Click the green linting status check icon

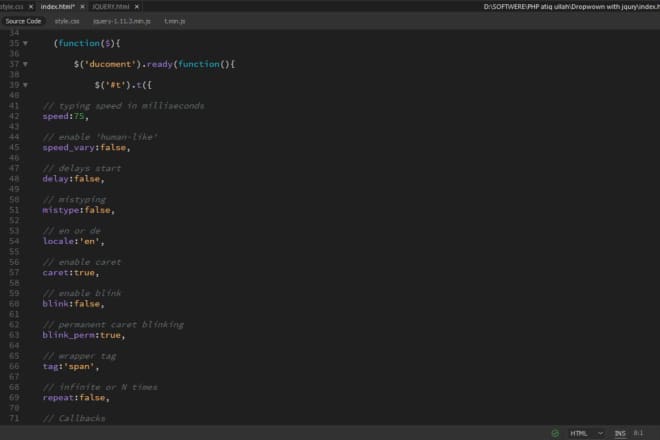[555, 433]
